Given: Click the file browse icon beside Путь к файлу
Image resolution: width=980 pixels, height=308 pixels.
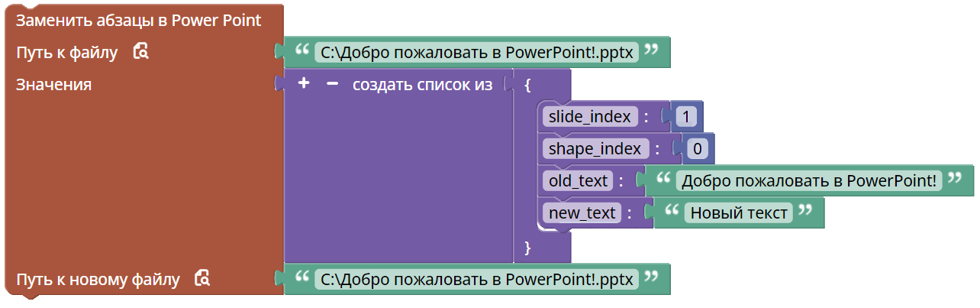Looking at the screenshot, I should tap(140, 52).
